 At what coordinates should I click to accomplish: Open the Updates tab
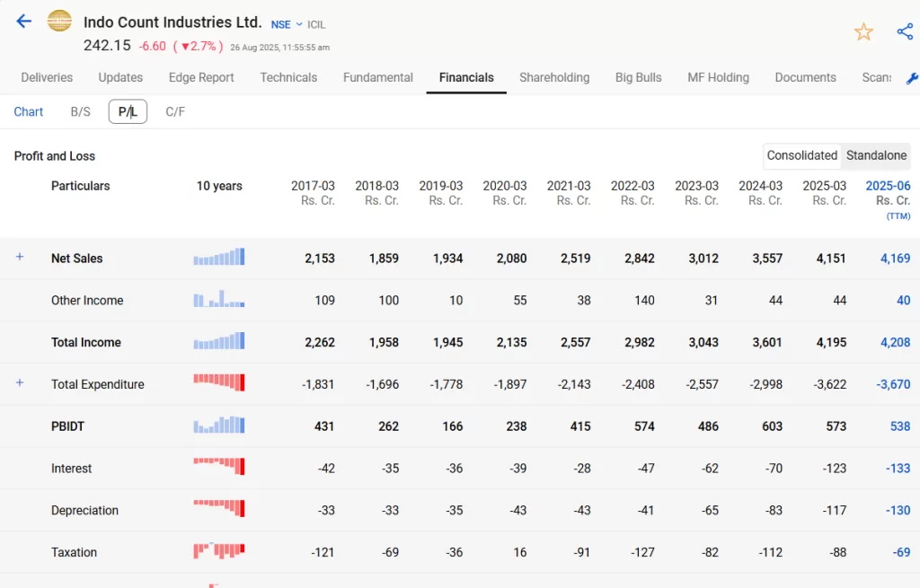[120, 77]
